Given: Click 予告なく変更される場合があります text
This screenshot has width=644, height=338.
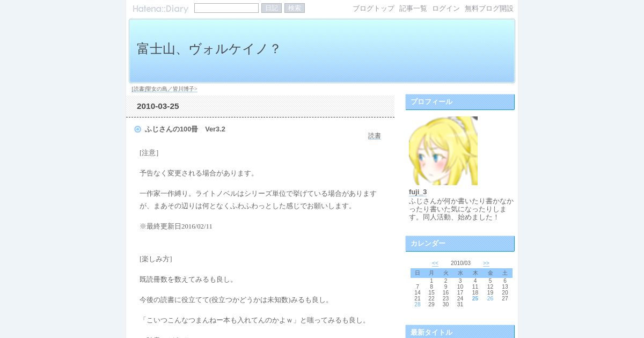Looking at the screenshot, I should [199, 173].
